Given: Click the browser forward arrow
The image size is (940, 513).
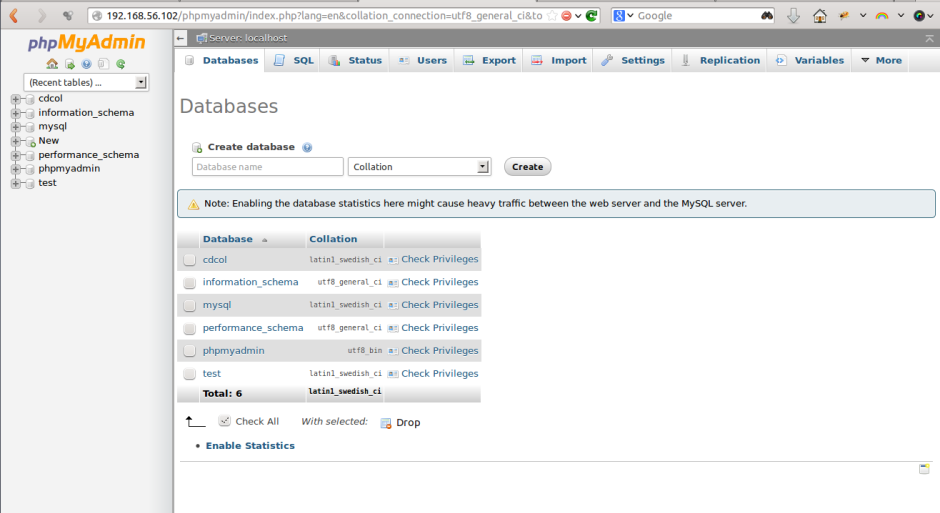Looking at the screenshot, I should click(x=41, y=16).
